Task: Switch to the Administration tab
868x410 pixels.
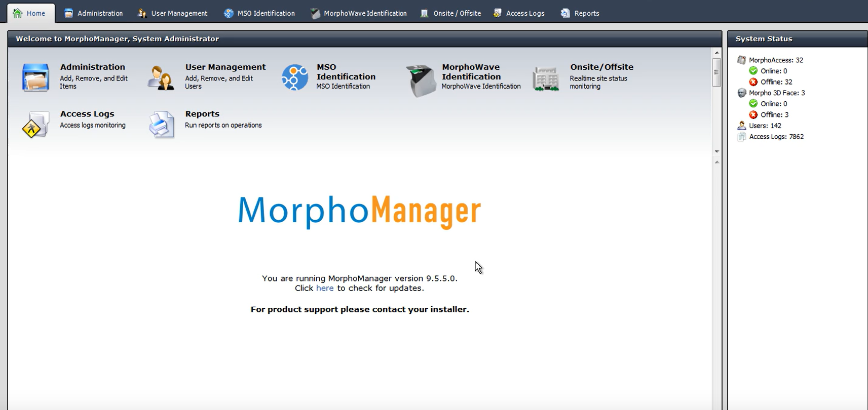Action: 94,13
